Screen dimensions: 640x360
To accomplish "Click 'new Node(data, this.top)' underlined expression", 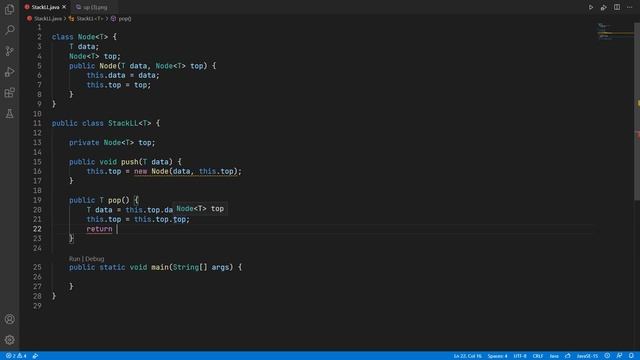I will tap(186, 171).
